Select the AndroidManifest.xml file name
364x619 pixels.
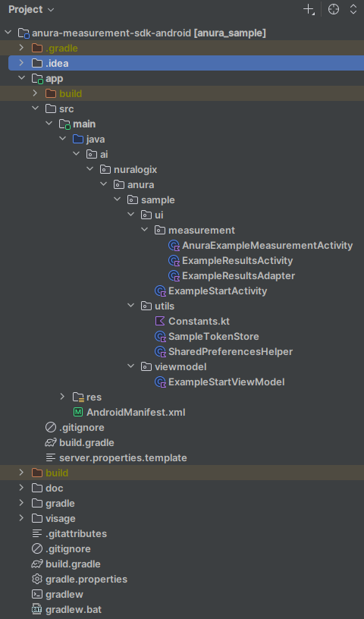click(136, 413)
